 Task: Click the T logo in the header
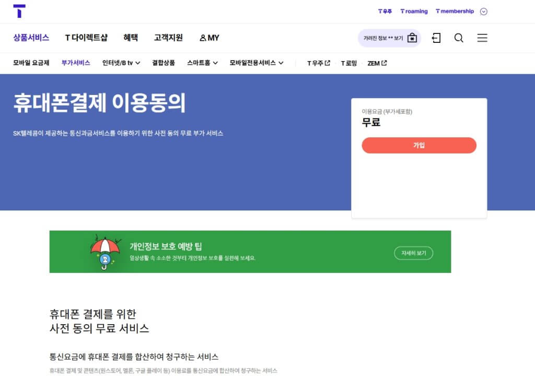19,11
